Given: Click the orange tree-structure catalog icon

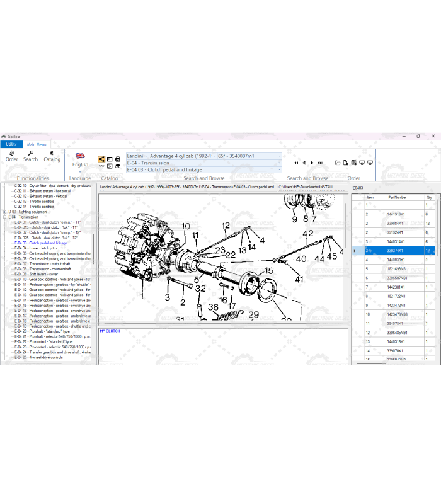Looking at the screenshot, I should pos(101,159).
